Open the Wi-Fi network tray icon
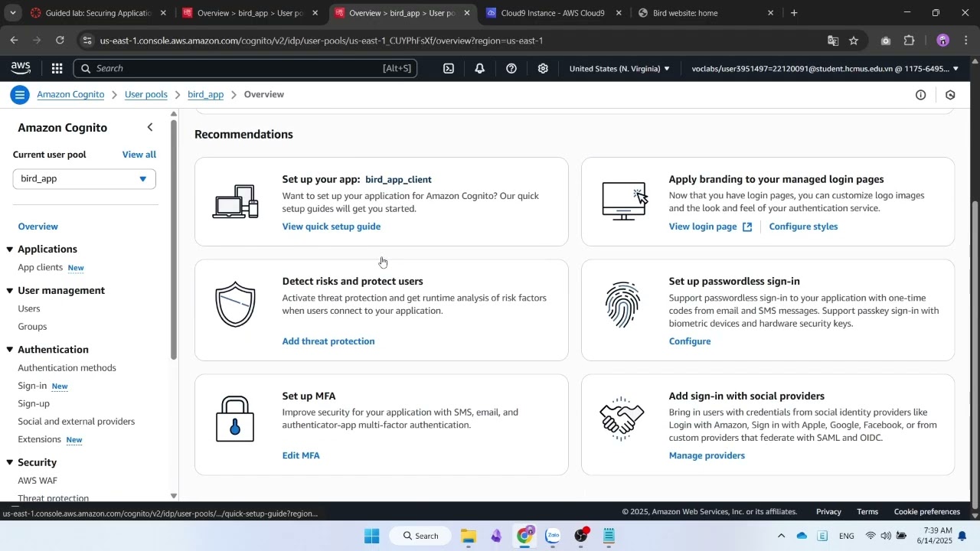 click(x=871, y=536)
